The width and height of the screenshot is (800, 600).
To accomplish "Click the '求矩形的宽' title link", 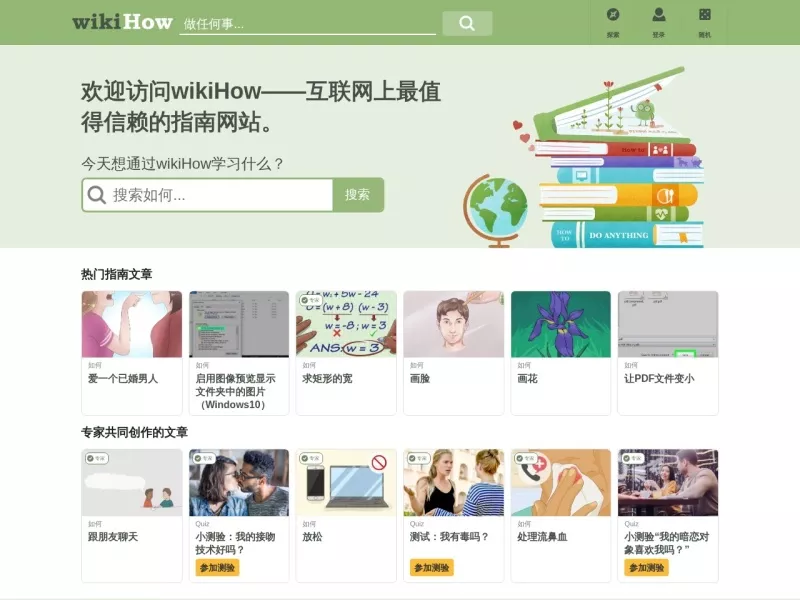I will click(x=327, y=379).
